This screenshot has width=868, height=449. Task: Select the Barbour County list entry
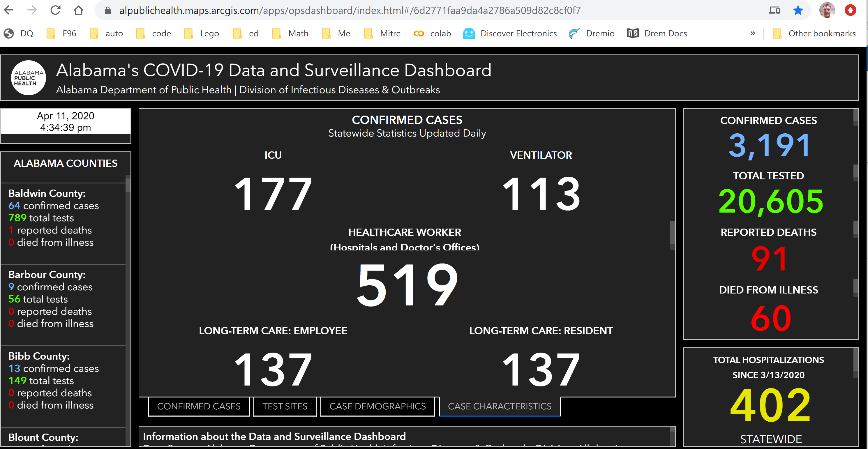63,305
